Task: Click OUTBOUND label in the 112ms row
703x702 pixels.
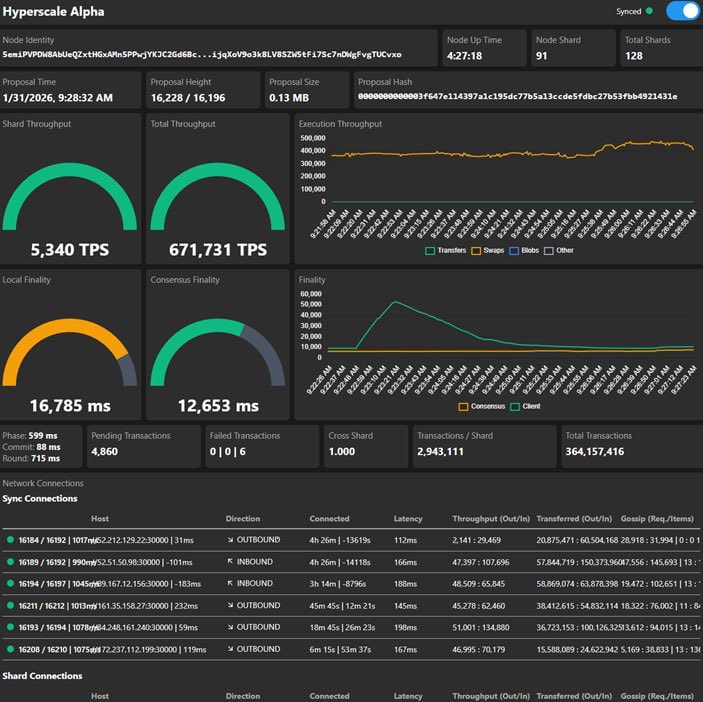Action: [258, 540]
